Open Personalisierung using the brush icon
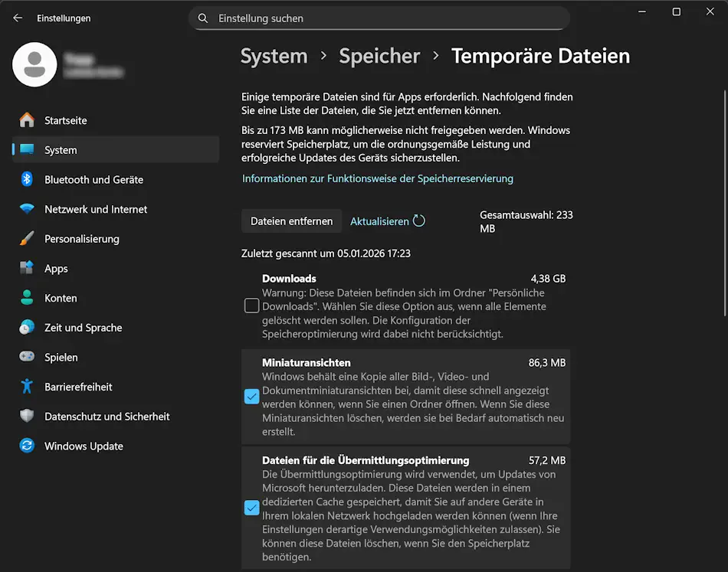 tap(26, 239)
